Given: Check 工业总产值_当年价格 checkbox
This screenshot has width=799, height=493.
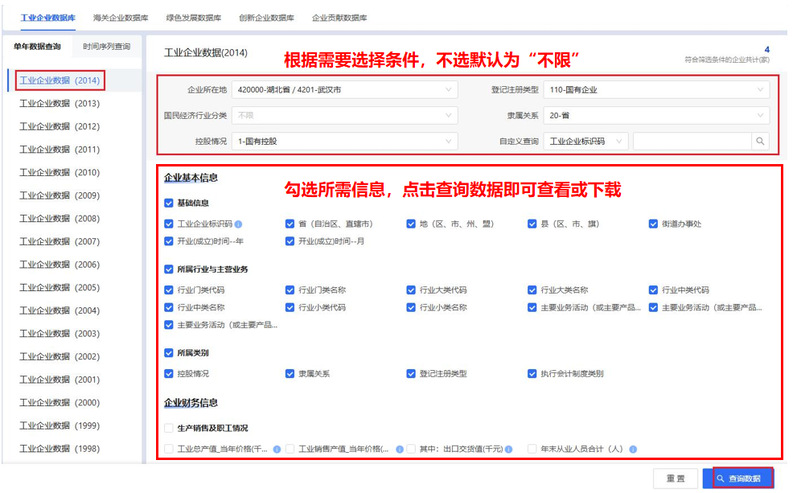Looking at the screenshot, I should coord(169,449).
